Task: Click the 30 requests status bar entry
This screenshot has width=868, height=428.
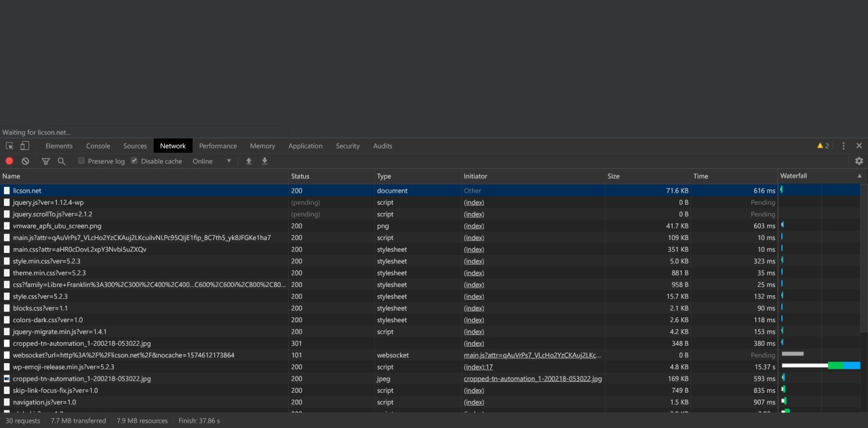Action: pos(22,421)
